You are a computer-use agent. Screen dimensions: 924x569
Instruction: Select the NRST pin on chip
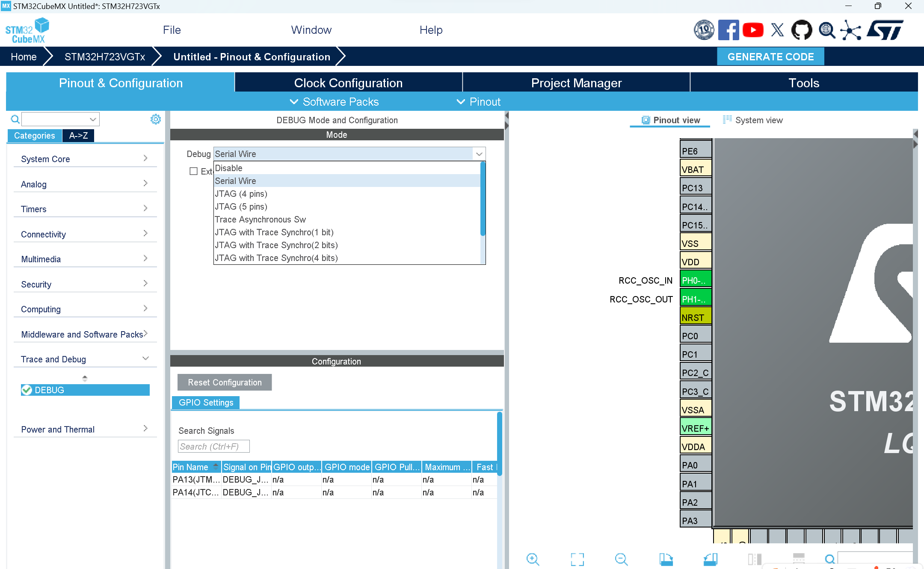pos(695,317)
